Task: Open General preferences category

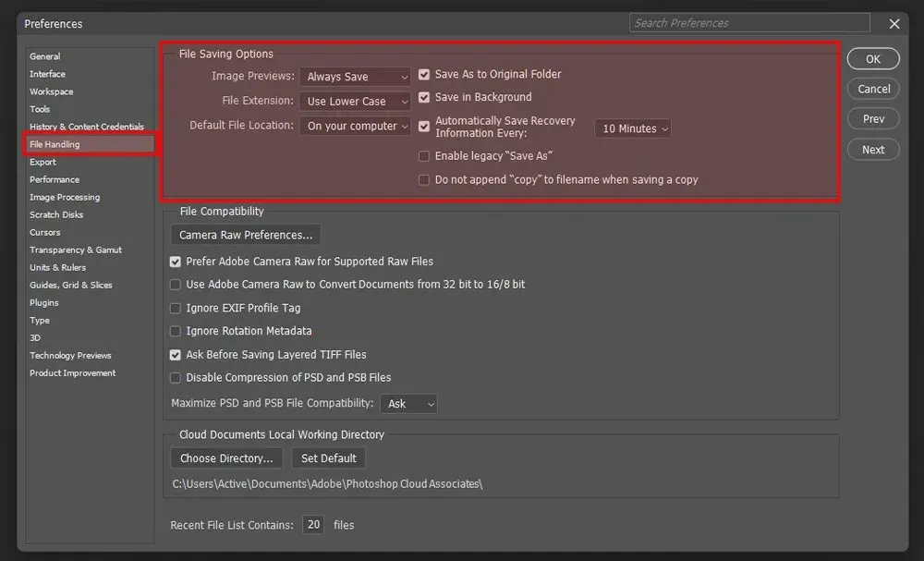Action: (44, 56)
